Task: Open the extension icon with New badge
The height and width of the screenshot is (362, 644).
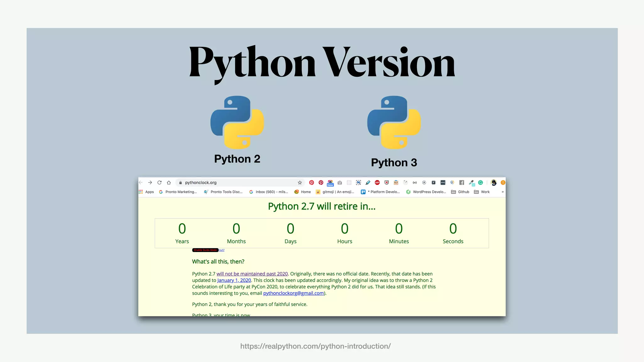Action: [x=330, y=183]
